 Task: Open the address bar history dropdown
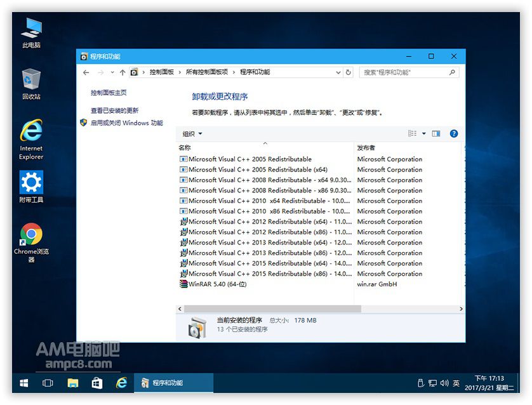(x=338, y=72)
